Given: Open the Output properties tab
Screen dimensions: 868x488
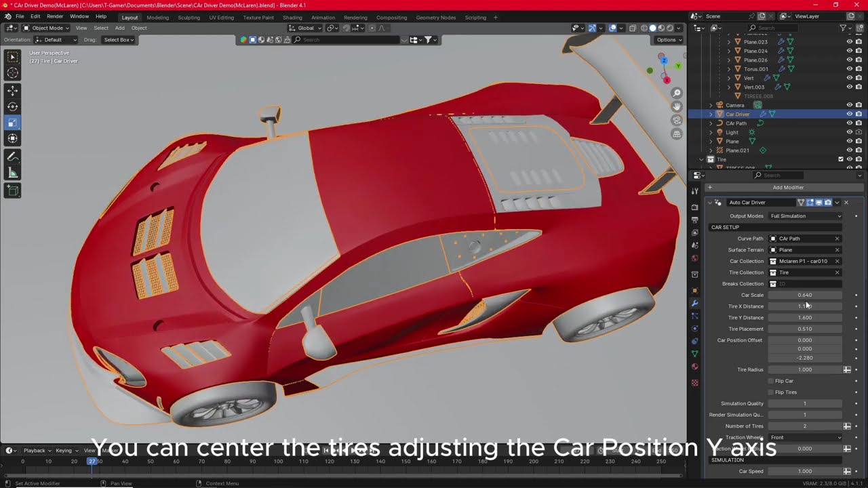Looking at the screenshot, I should (x=694, y=220).
